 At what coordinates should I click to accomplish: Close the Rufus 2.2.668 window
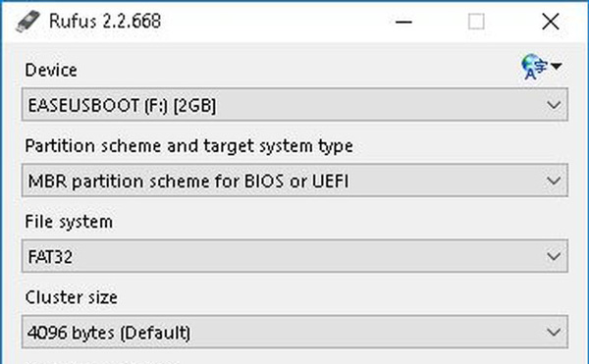point(551,22)
